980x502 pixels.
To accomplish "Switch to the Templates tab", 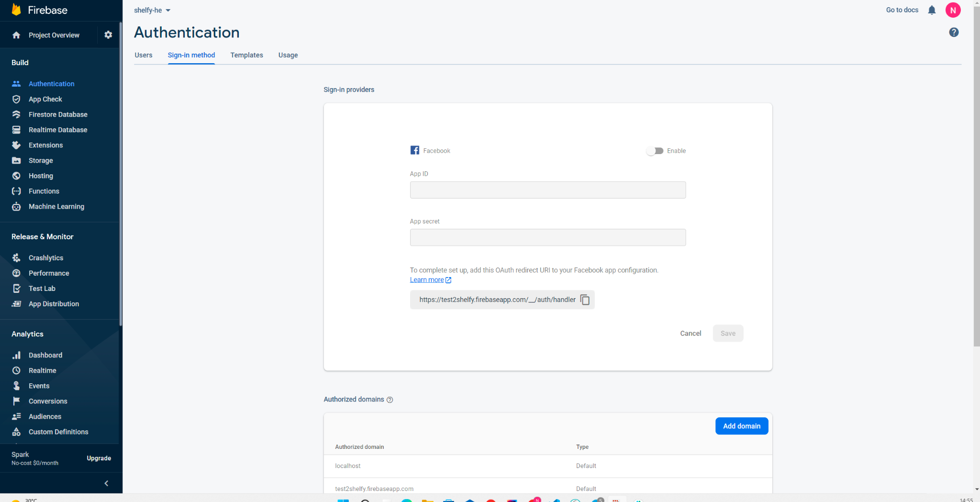I will (x=246, y=55).
